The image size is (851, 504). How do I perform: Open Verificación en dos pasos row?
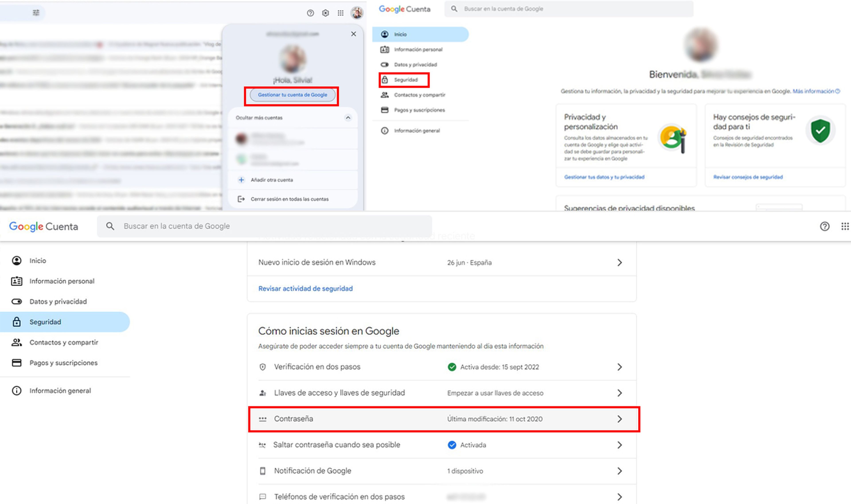442,367
